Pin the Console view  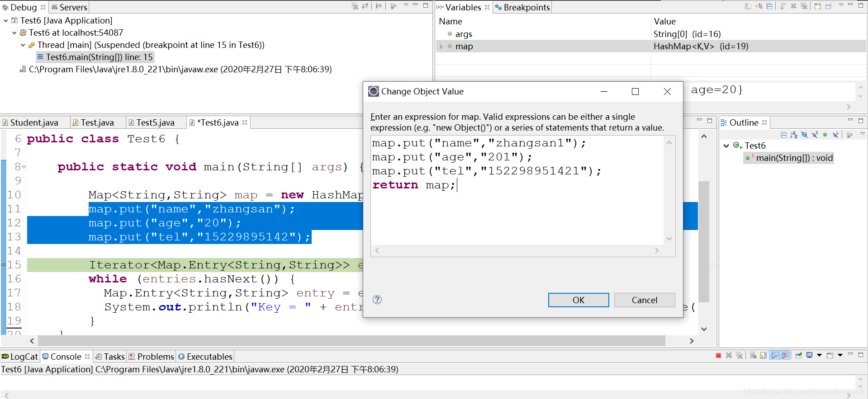click(798, 355)
